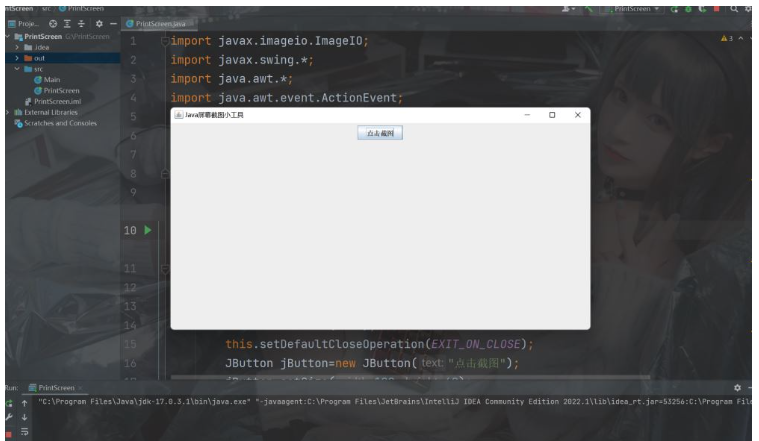Open the user/code-with-me dropdown icon
Image resolution: width=759 pixels, height=441 pixels.
pos(568,9)
